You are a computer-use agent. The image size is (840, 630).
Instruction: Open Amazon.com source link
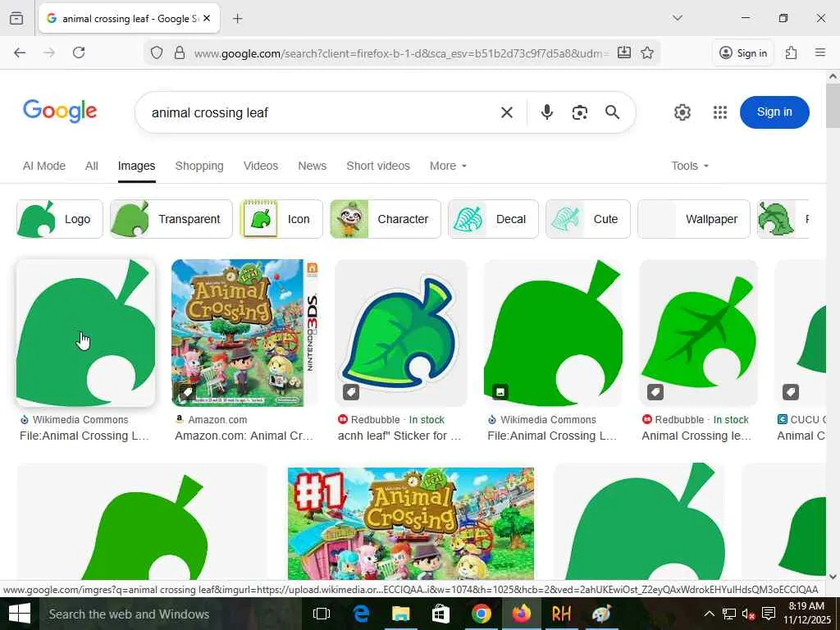tap(217, 419)
